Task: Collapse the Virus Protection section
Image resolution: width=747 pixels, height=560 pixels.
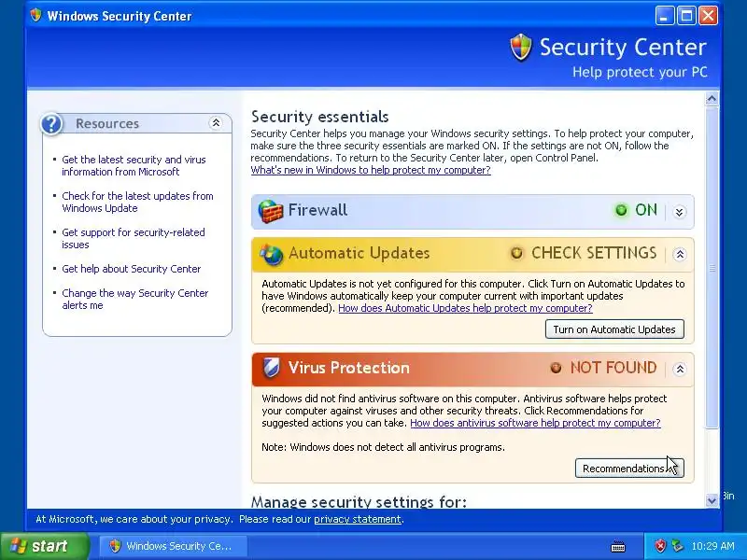Action: (x=680, y=369)
